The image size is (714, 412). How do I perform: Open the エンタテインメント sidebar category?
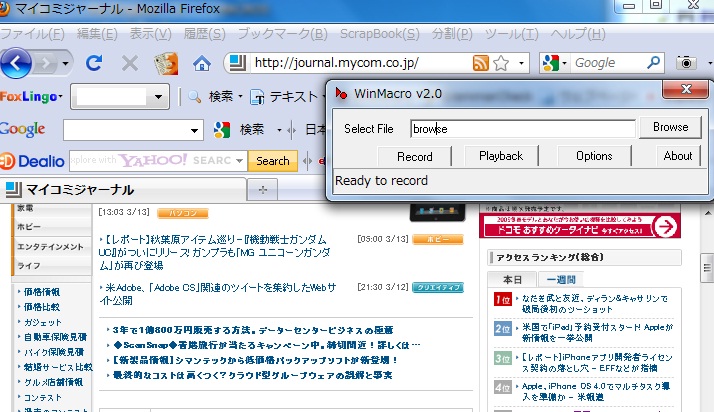pyautogui.click(x=50, y=247)
